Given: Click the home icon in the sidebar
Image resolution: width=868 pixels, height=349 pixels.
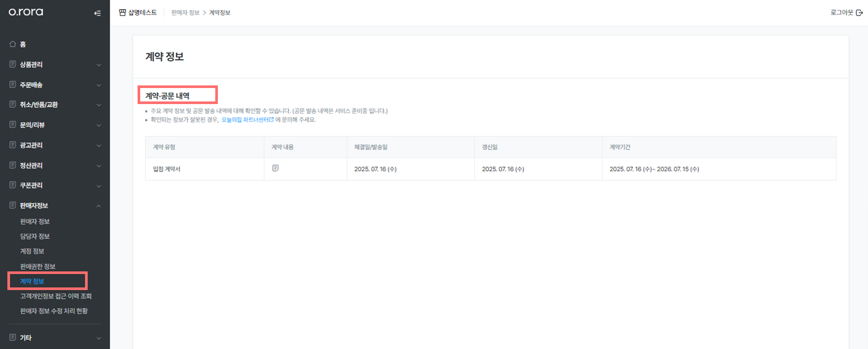Looking at the screenshot, I should coord(13,44).
